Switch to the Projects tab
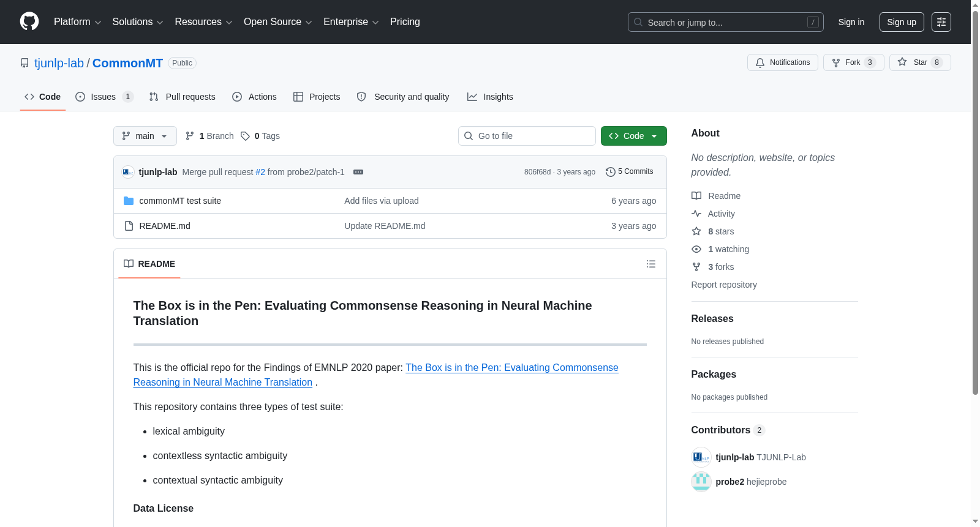The height and width of the screenshot is (527, 980). pyautogui.click(x=317, y=97)
